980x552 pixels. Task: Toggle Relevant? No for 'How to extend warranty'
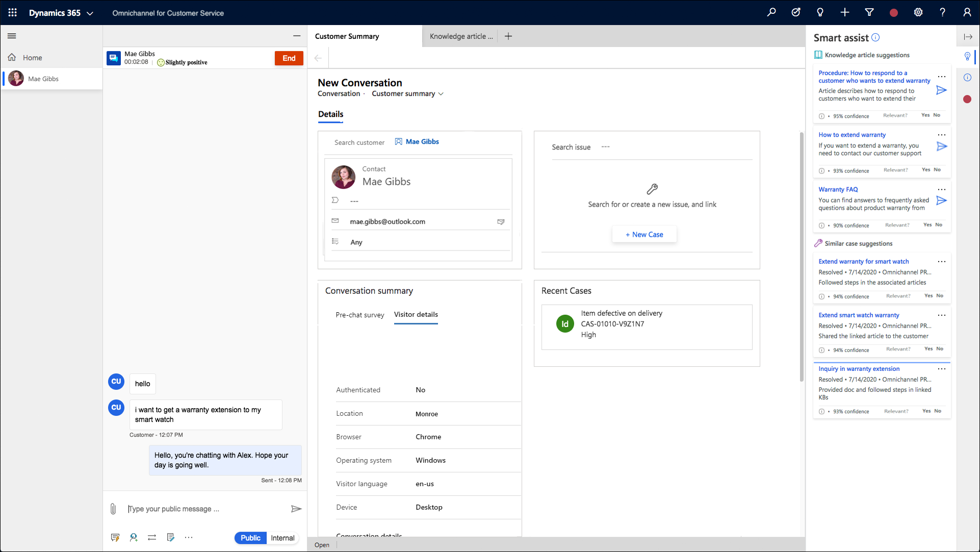pos(938,170)
